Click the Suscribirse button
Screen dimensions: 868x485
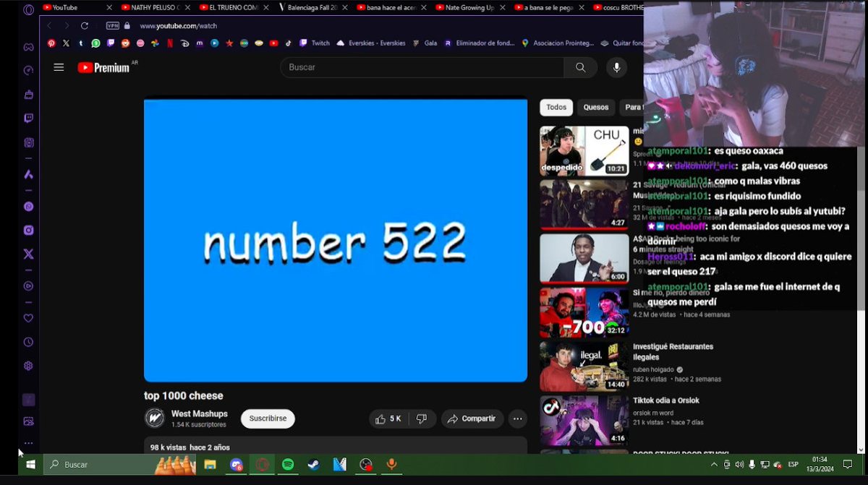(x=268, y=419)
